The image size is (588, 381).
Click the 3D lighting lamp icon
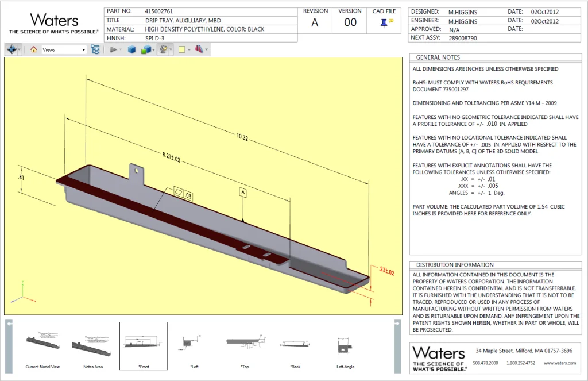click(163, 50)
